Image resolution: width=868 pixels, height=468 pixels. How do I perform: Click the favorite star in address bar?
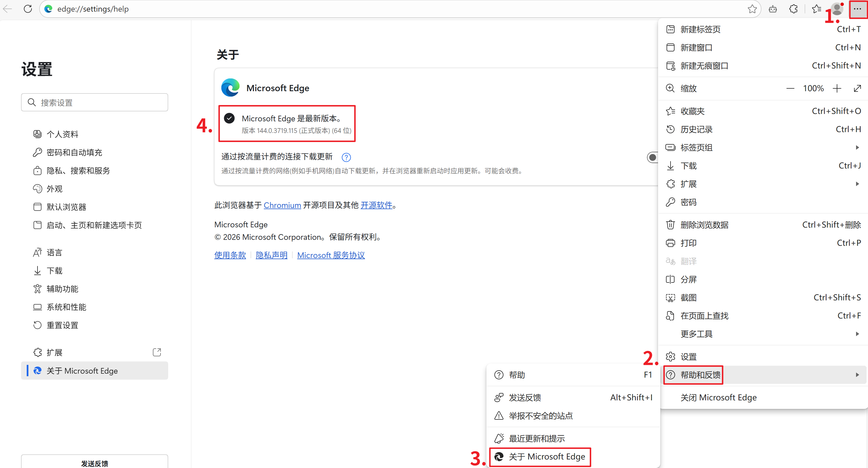(752, 9)
